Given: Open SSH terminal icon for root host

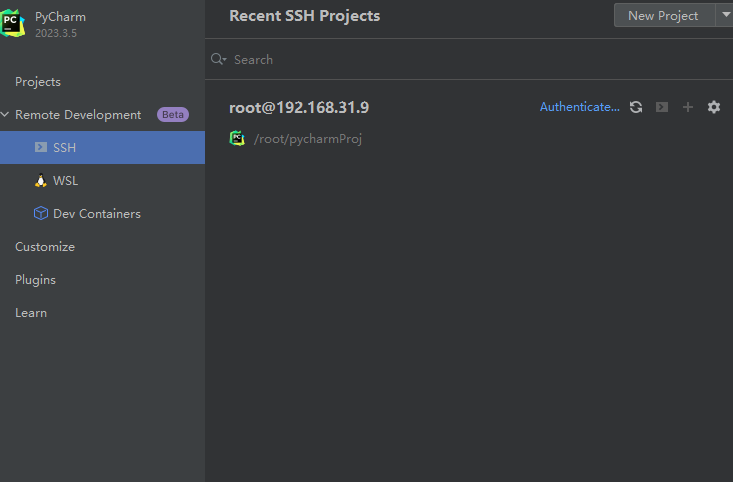Looking at the screenshot, I should (x=662, y=107).
